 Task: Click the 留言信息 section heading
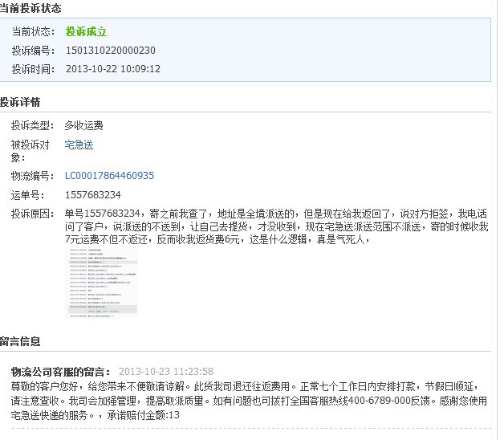[x=21, y=341]
